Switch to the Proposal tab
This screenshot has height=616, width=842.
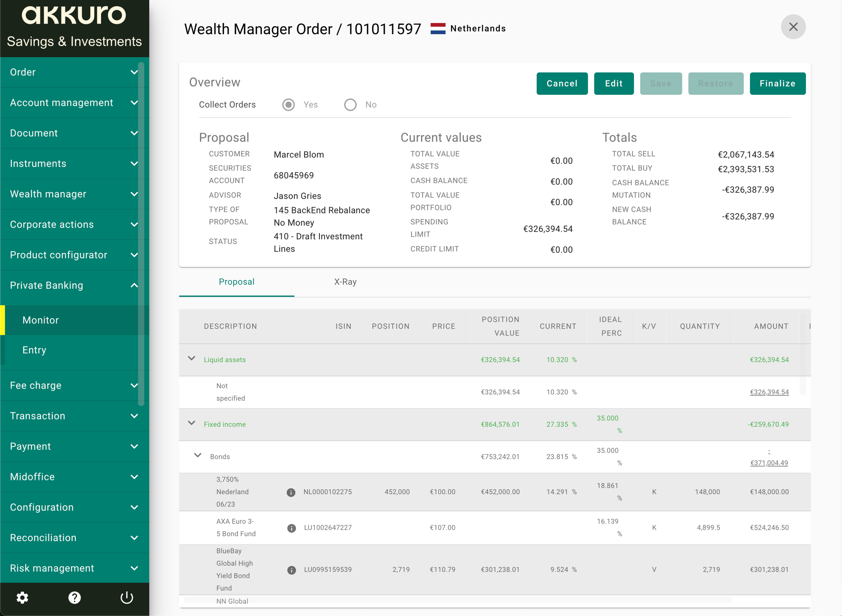point(237,282)
